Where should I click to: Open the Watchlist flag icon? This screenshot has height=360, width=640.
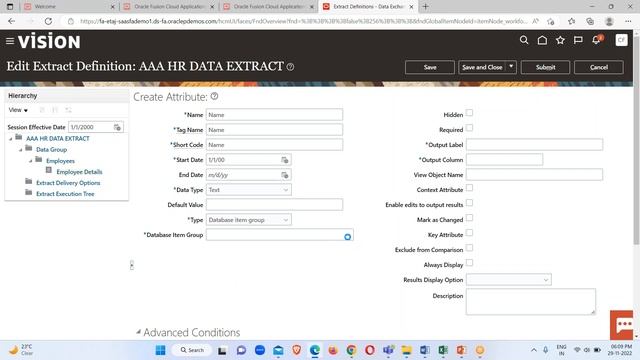coord(578,40)
